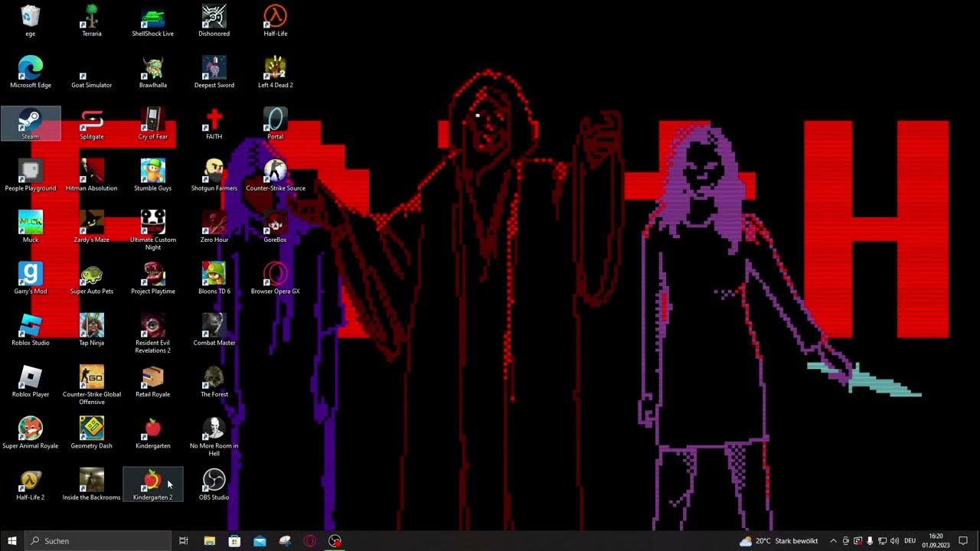Select the Terraria desktop shortcut
The image size is (980, 551).
pyautogui.click(x=92, y=21)
